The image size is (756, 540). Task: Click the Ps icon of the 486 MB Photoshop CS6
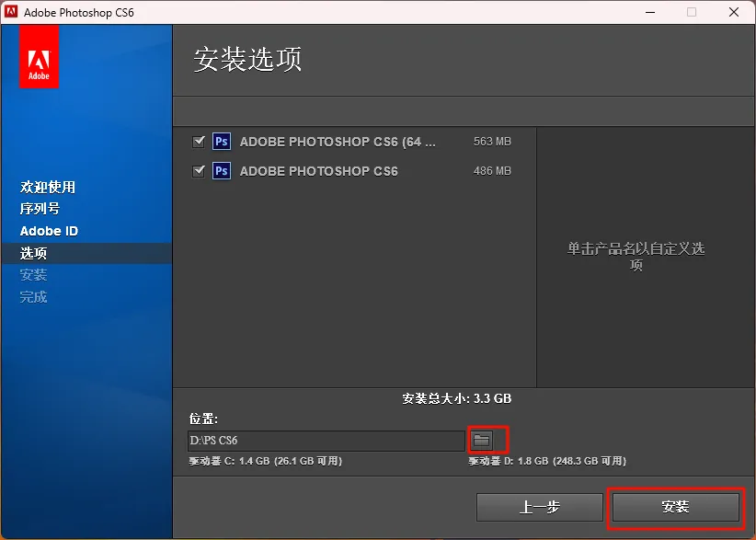click(222, 171)
